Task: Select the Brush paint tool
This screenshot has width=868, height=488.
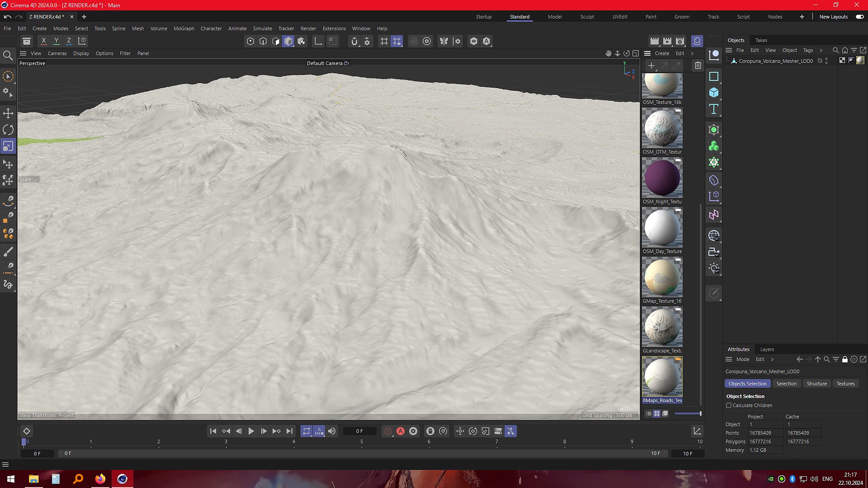Action: click(x=8, y=251)
